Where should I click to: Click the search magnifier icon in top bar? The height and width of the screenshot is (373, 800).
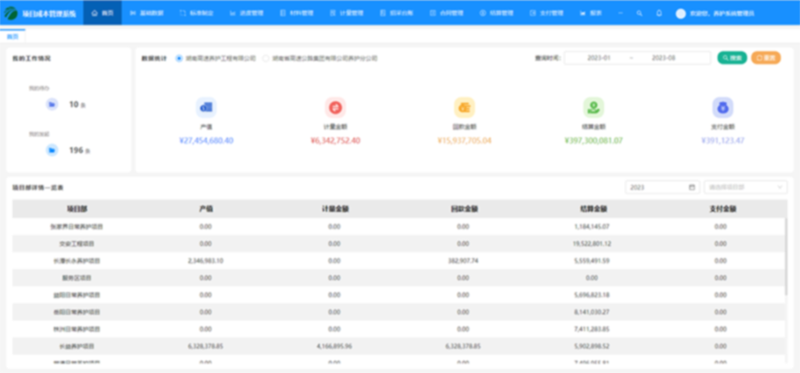639,13
